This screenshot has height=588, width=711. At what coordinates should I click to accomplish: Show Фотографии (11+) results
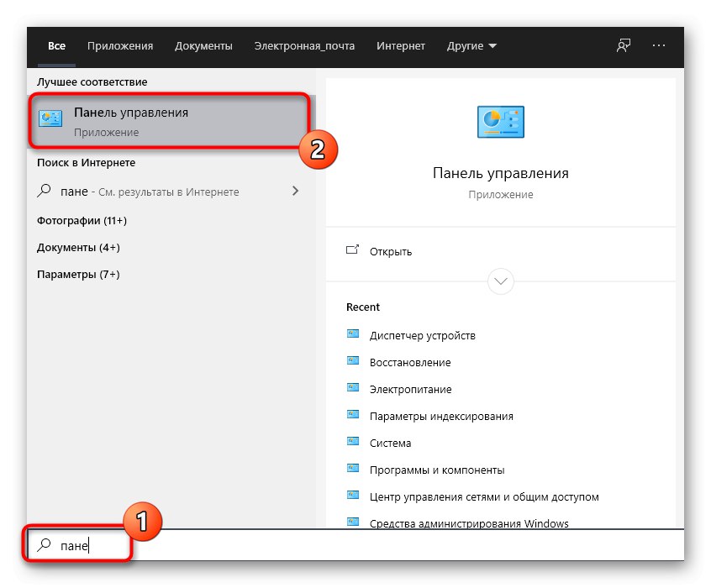pos(82,220)
